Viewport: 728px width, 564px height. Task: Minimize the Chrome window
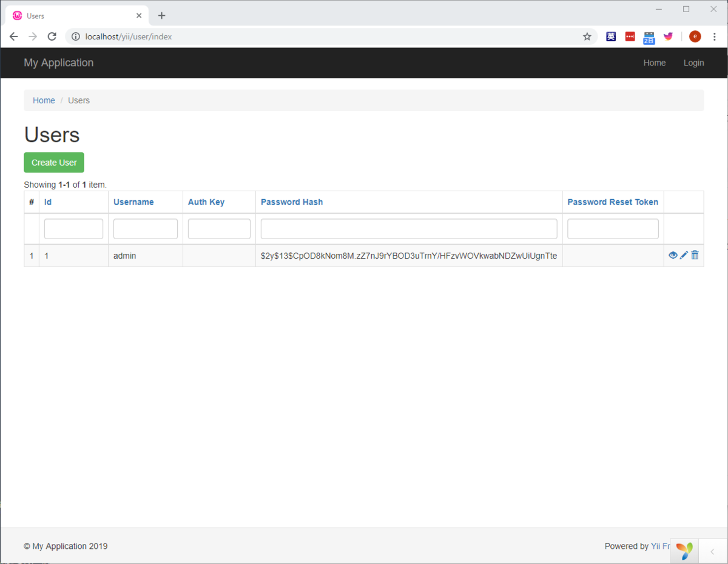(659, 9)
